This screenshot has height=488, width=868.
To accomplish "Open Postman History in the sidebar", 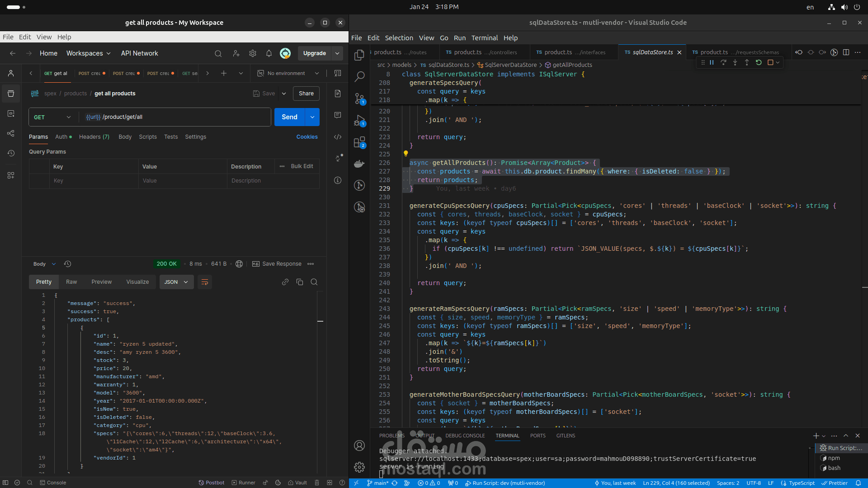I will pyautogui.click(x=11, y=153).
